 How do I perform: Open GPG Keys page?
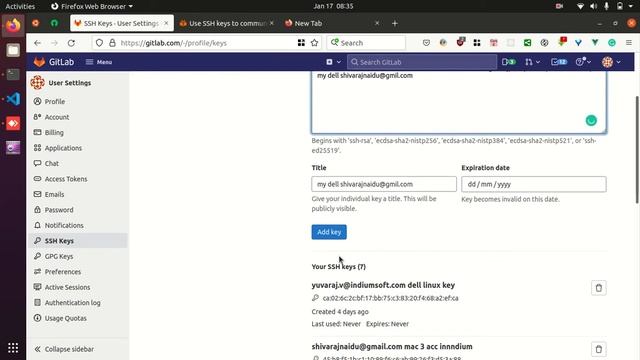pyautogui.click(x=59, y=256)
